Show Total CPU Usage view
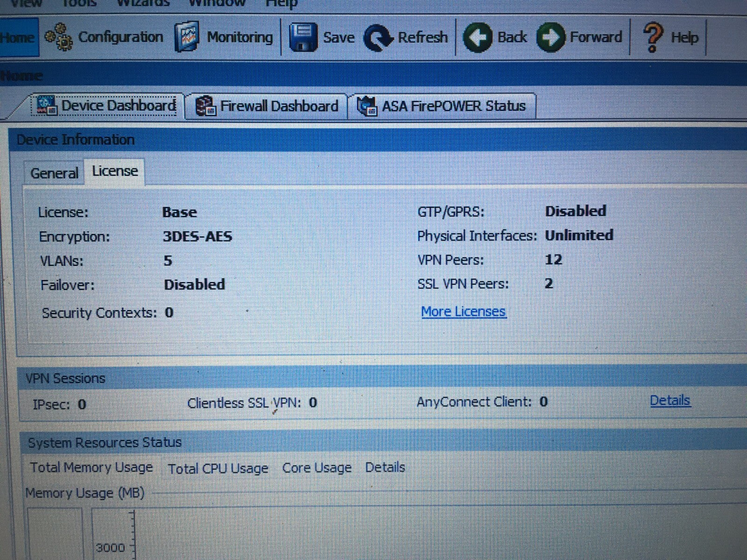Image resolution: width=747 pixels, height=560 pixels. (218, 468)
